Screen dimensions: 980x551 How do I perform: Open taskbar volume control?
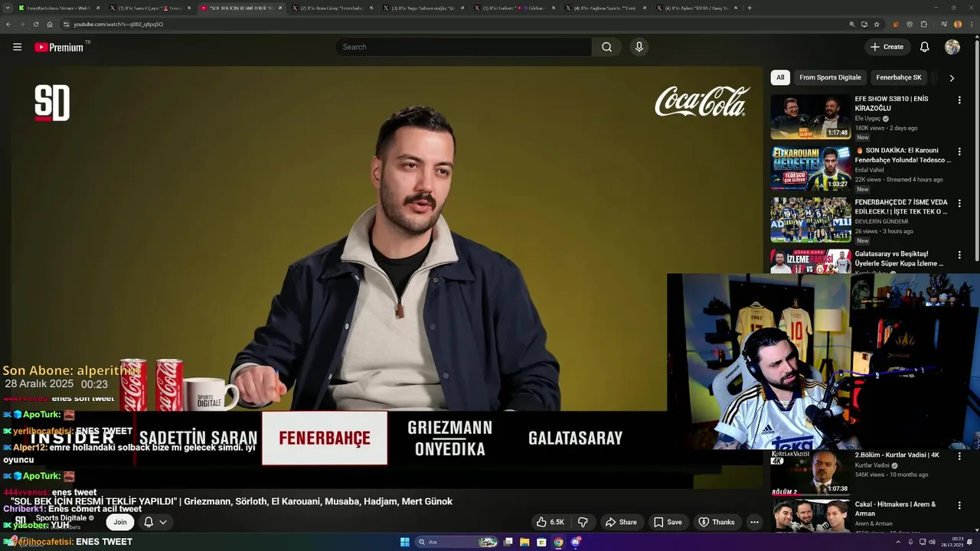tap(932, 542)
